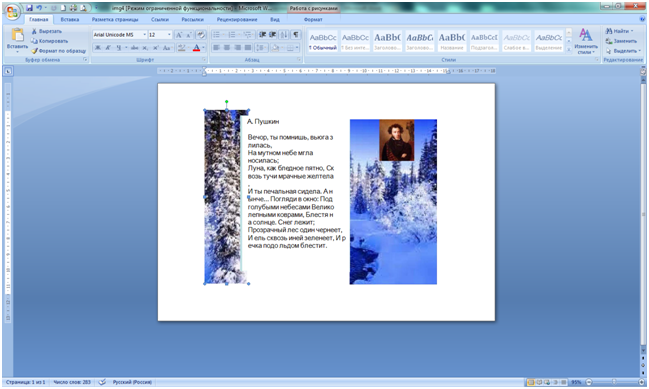
Task: Click the Office button logo
Action: coord(12,11)
